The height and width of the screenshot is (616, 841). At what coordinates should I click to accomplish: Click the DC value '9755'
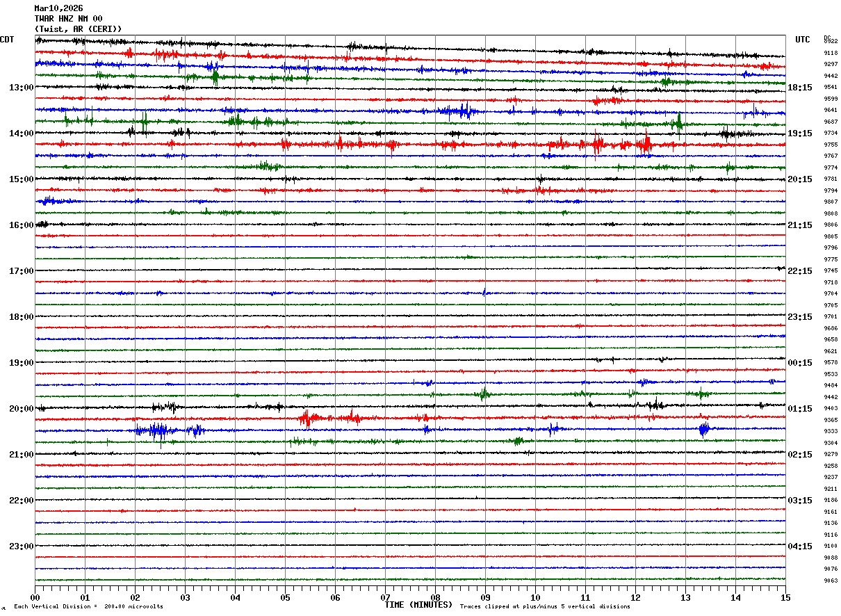coord(831,145)
